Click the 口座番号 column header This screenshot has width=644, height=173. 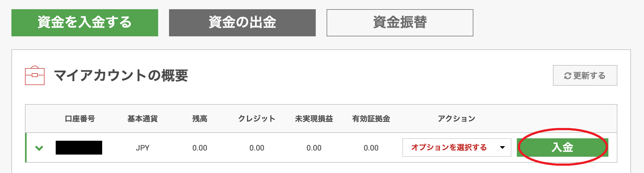(80, 119)
